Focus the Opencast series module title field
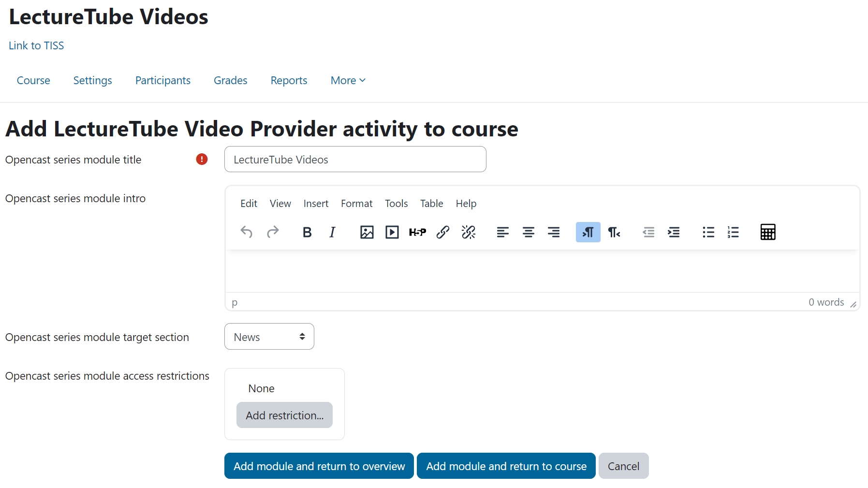Viewport: 868px width, 488px height. pyautogui.click(x=355, y=159)
